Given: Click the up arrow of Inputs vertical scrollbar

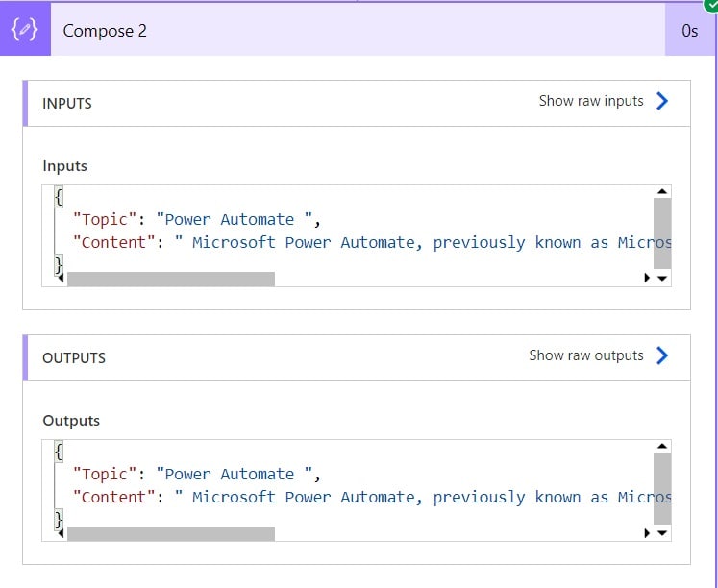Looking at the screenshot, I should [x=662, y=191].
